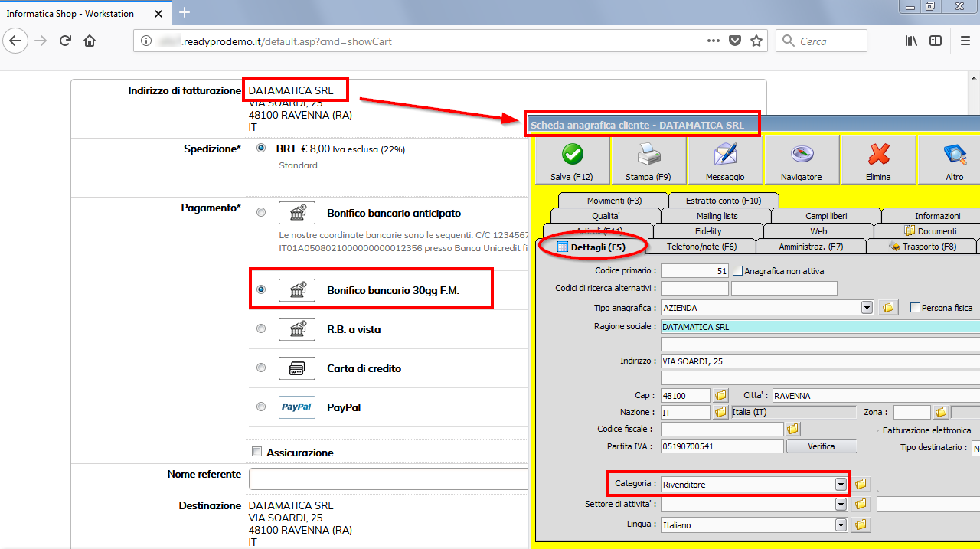Click the red Elimina X icon
Screen dimensions: 980x549
click(878, 155)
